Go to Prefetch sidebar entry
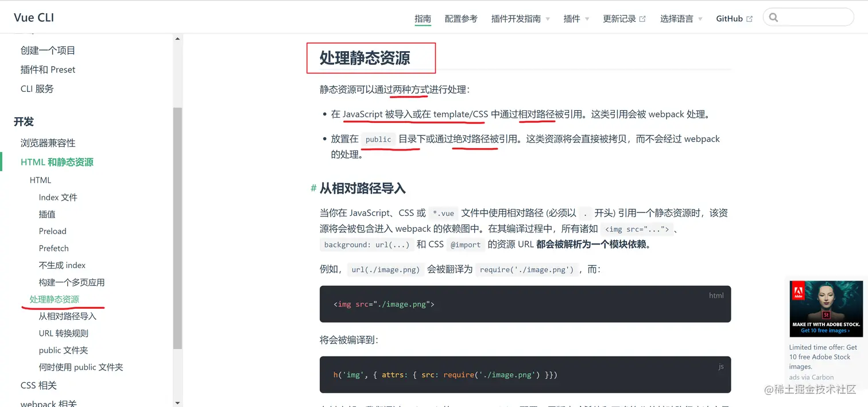The height and width of the screenshot is (407, 868). [54, 248]
